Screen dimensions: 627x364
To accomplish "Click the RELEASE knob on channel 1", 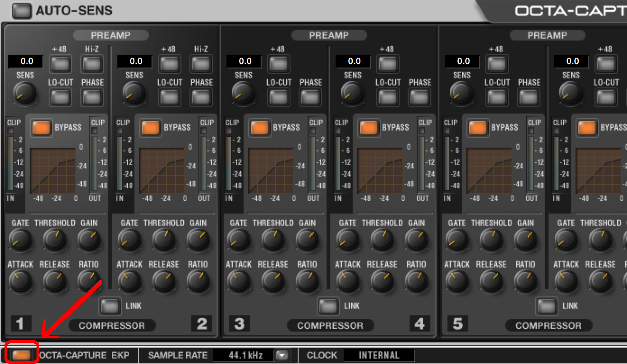I will point(55,281).
